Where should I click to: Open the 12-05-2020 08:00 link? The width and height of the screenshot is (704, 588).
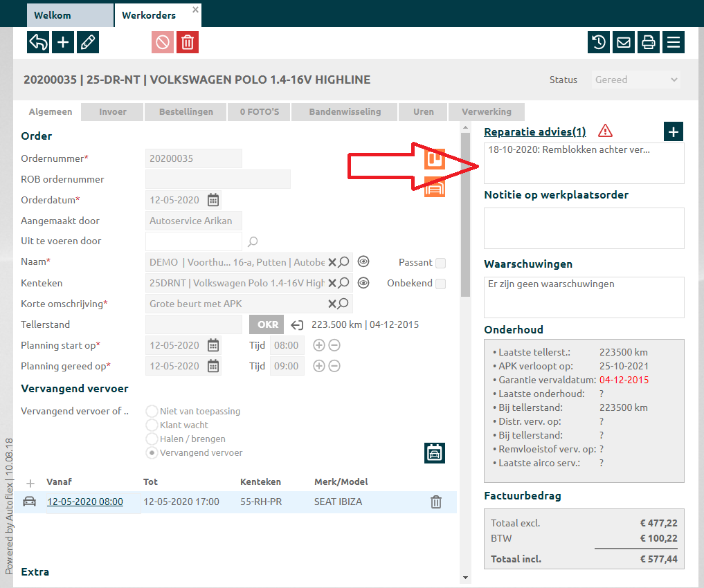point(85,502)
